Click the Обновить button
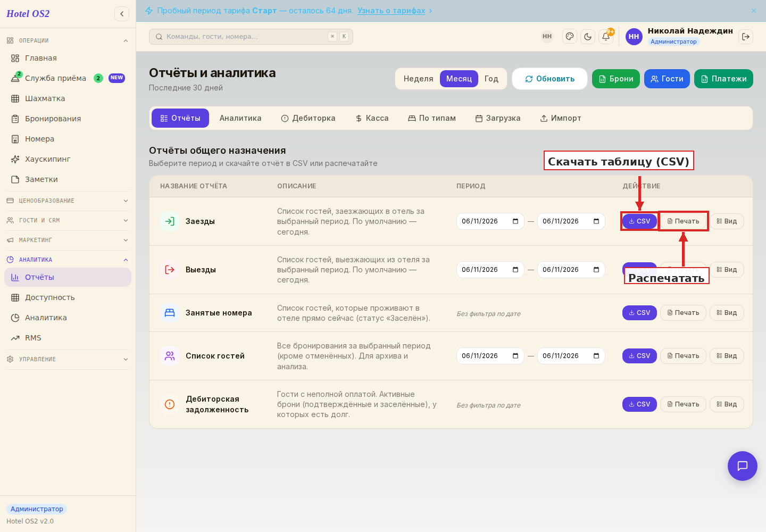766x532 pixels. [549, 79]
